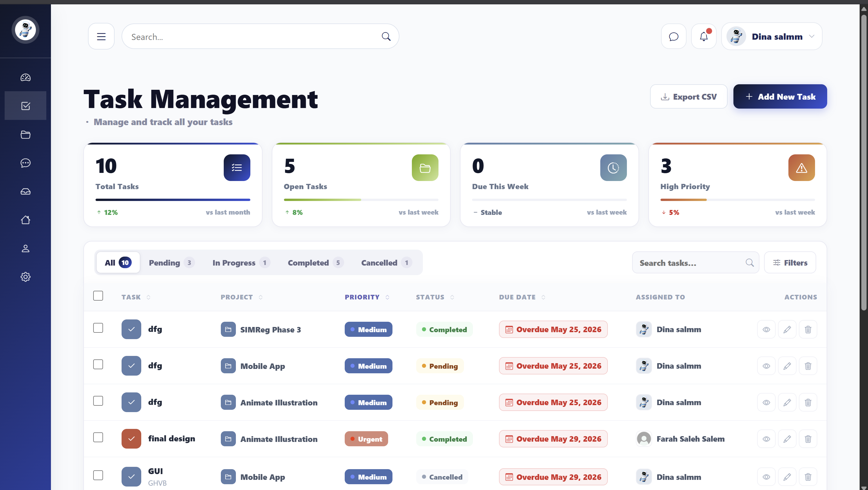Toggle the hamburger menu button
Screen dimensions: 868x490
tap(101, 36)
